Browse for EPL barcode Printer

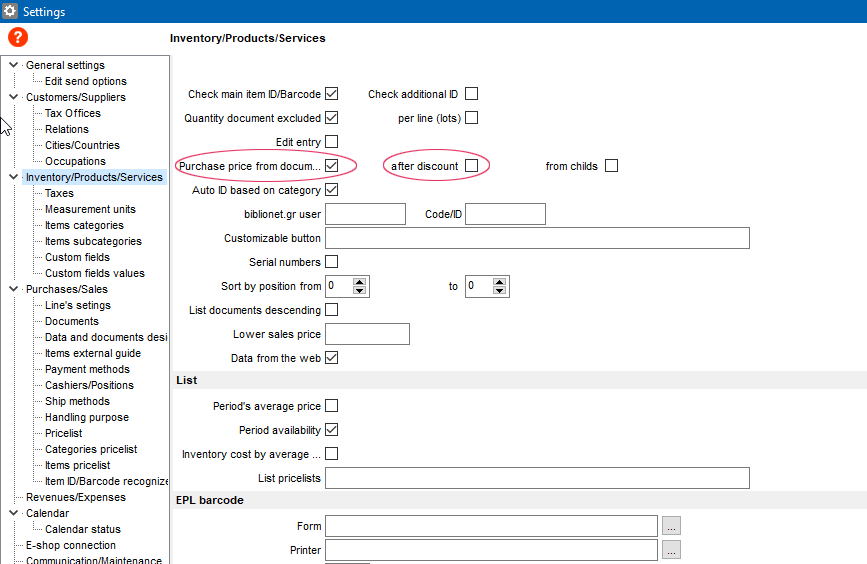click(x=671, y=550)
